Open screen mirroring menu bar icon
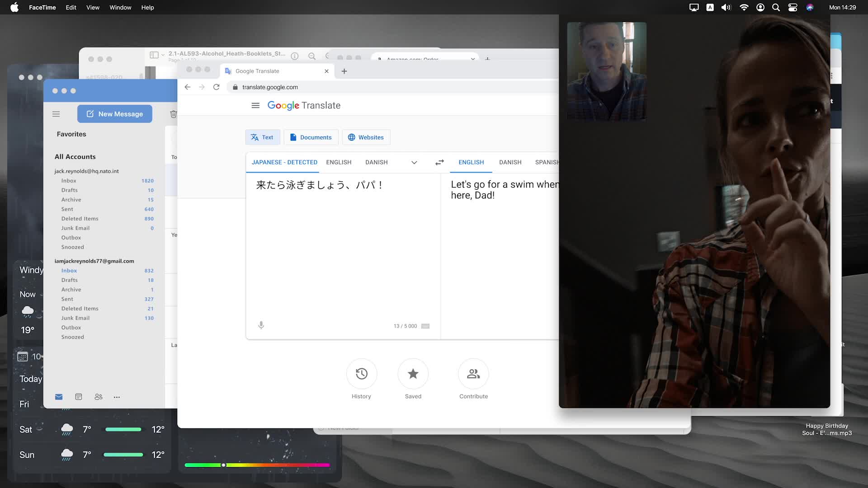 point(694,7)
